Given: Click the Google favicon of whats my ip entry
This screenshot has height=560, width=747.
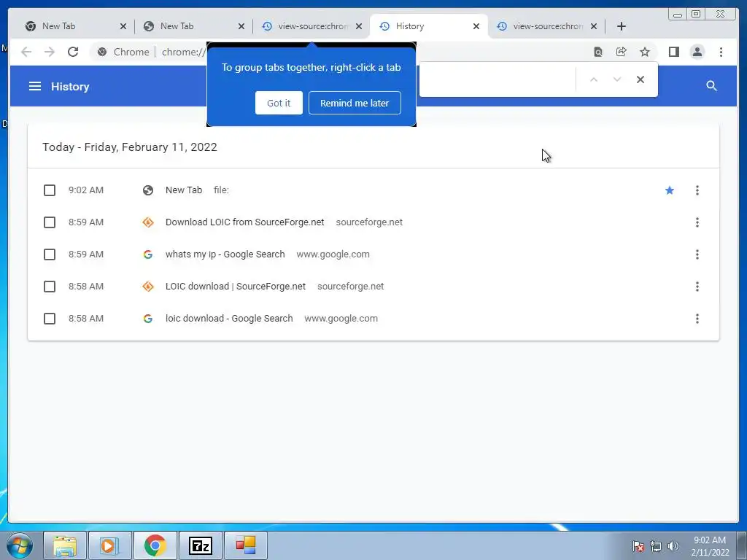Looking at the screenshot, I should coord(148,254).
